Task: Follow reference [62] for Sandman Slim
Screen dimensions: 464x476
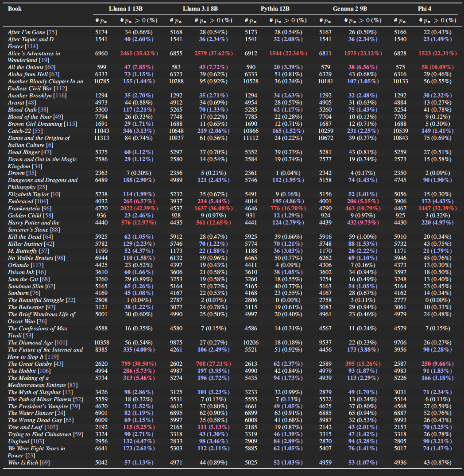Action: 50,286
